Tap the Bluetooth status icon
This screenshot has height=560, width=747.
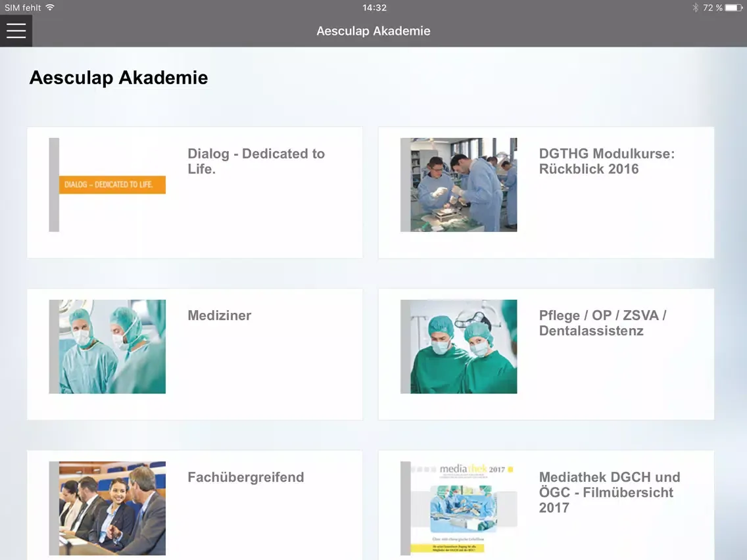tap(695, 8)
